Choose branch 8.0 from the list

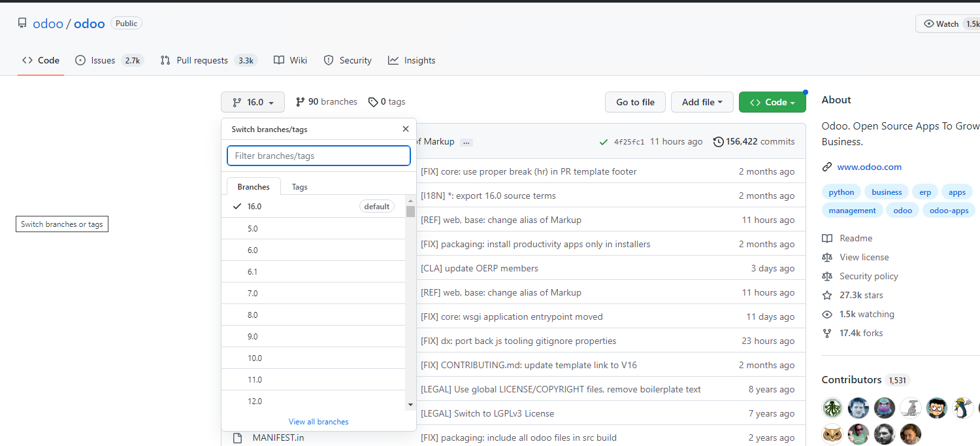pos(253,315)
